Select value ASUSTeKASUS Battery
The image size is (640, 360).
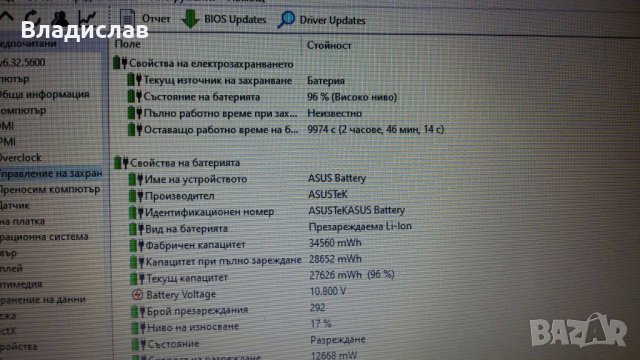357,210
